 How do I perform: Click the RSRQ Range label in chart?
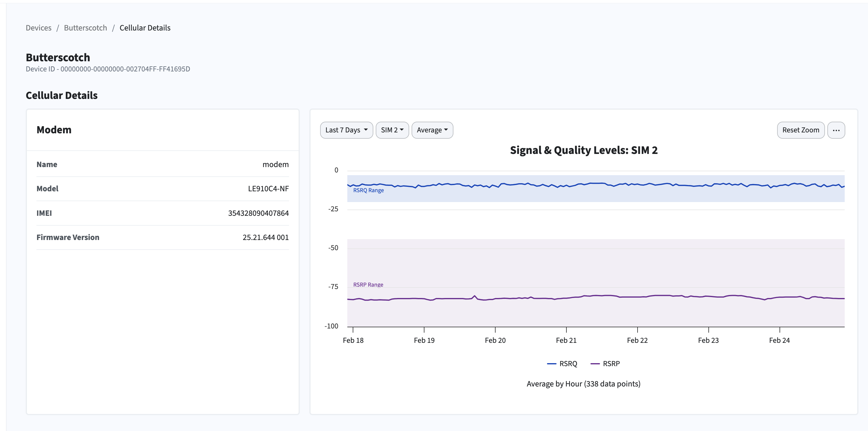368,190
